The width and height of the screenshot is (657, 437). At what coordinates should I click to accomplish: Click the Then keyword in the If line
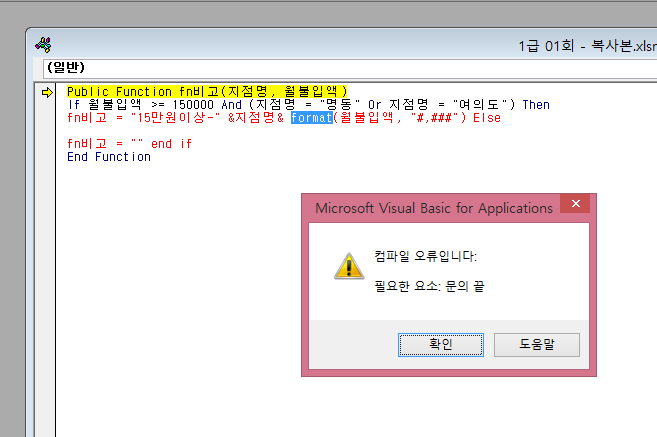536,105
